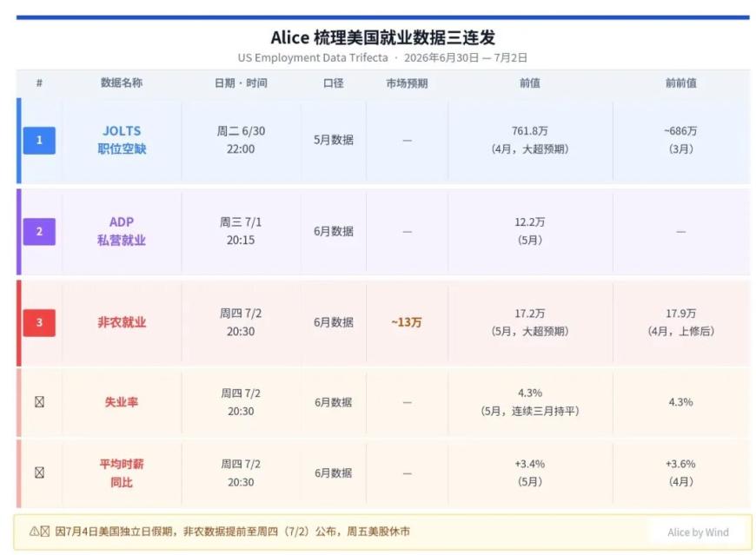This screenshot has height=555, width=756.
Task: Click the '市场预期' column header
Action: [407, 83]
